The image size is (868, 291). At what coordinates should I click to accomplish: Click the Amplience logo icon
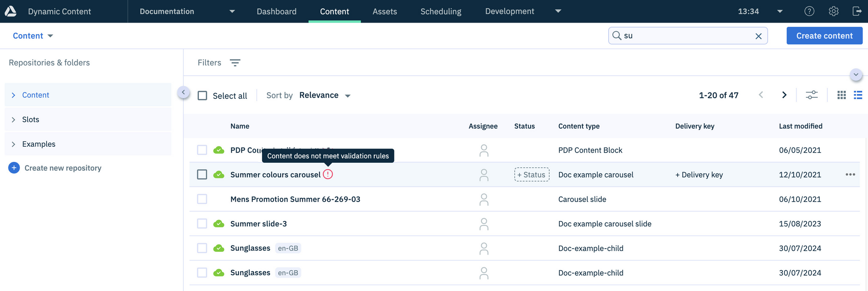pyautogui.click(x=11, y=11)
